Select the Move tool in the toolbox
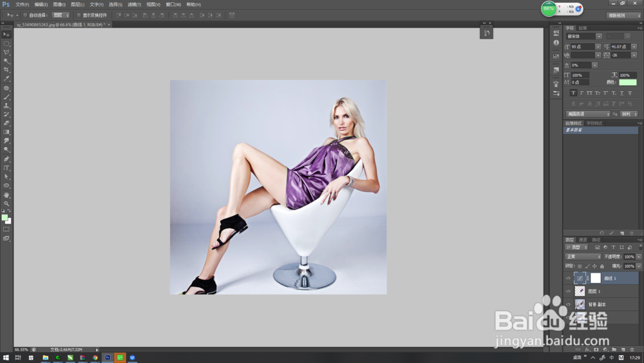This screenshot has height=363, width=644. 6,35
